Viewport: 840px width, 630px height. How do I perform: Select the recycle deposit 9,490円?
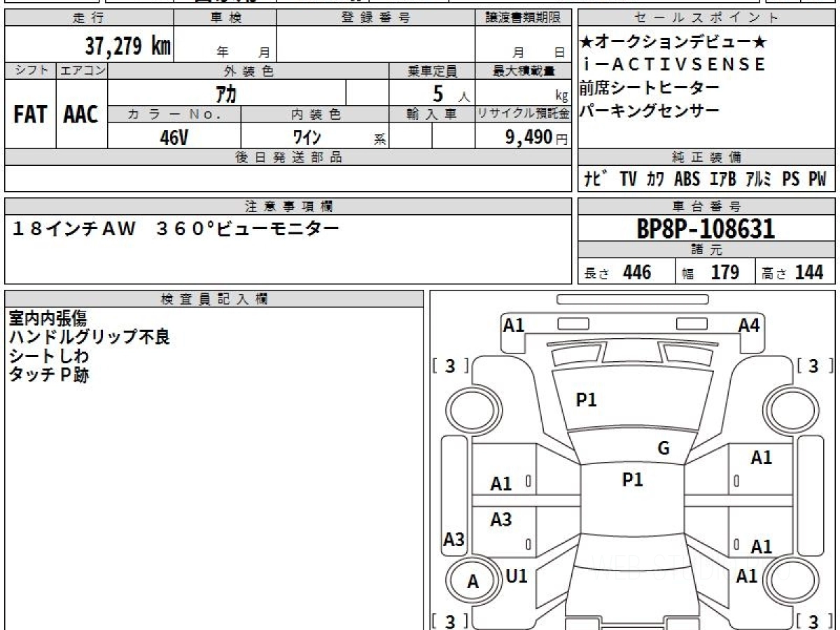click(536, 137)
